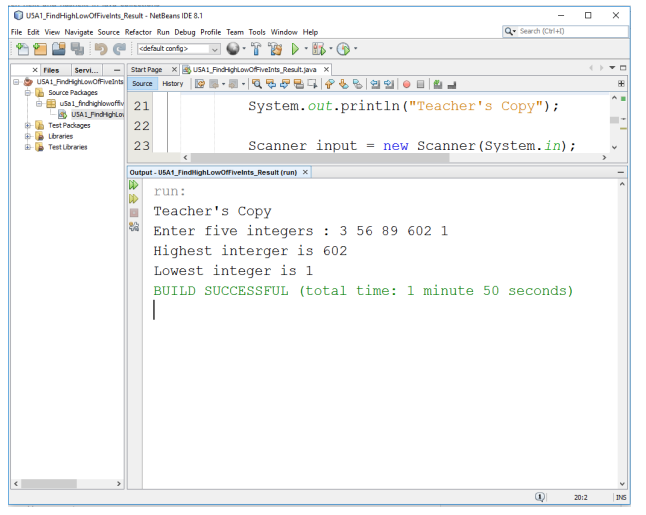Image resolution: width=646 pixels, height=515 pixels.
Task: Open Run Project dropdown arrow
Action: pos(306,49)
